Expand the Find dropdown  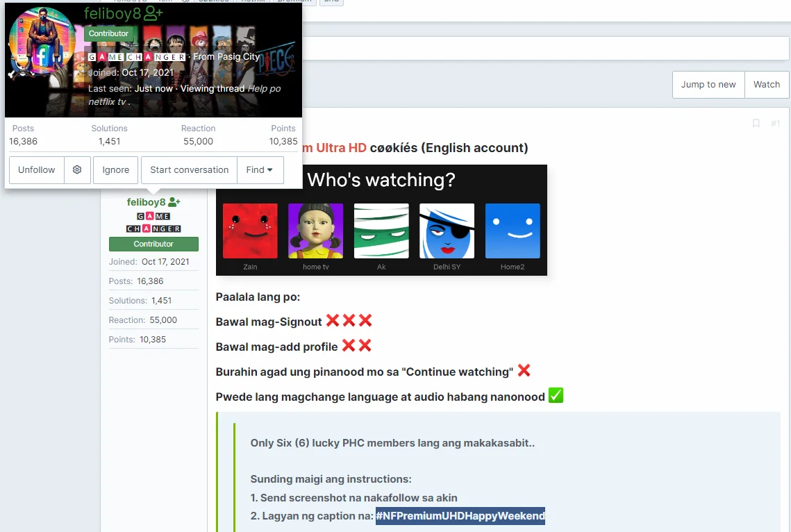point(260,170)
